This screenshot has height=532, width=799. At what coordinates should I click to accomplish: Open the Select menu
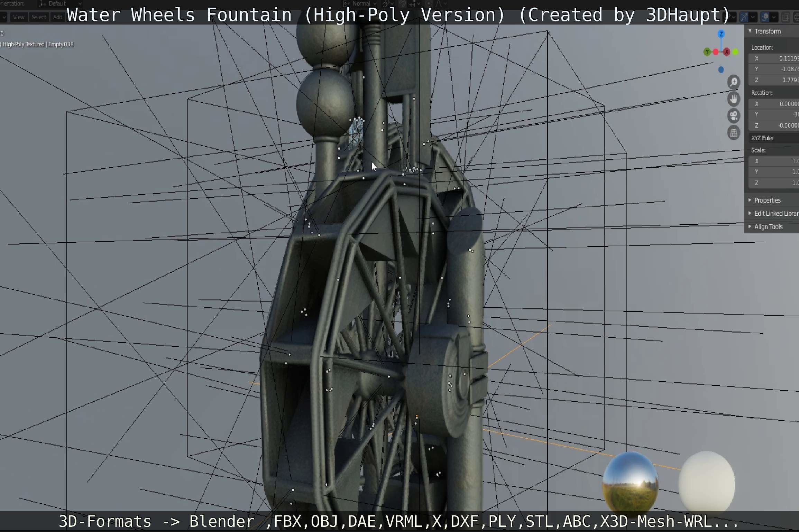pyautogui.click(x=39, y=17)
